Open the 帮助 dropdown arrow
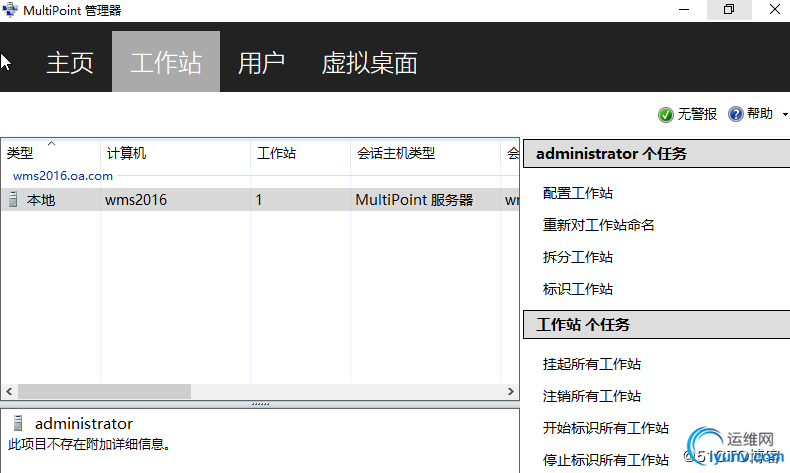This screenshot has width=790, height=473. [785, 115]
